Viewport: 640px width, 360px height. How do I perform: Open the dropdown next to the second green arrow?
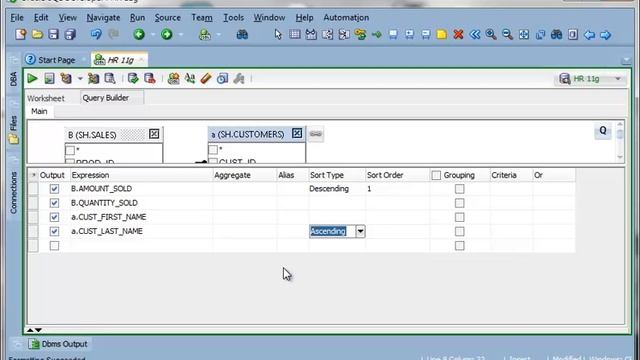(x=181, y=35)
